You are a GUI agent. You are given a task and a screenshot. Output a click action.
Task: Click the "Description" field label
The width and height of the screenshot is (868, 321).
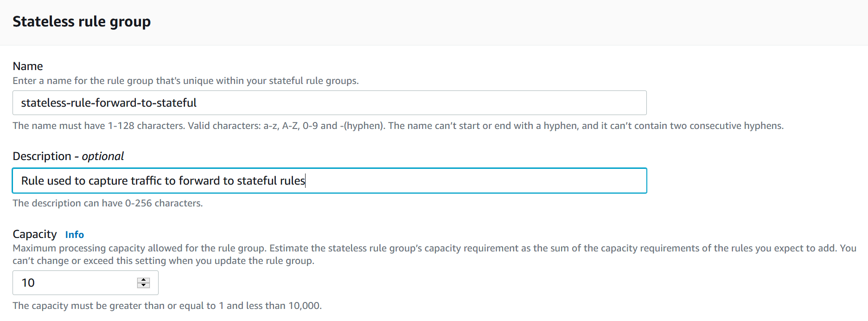click(x=42, y=156)
